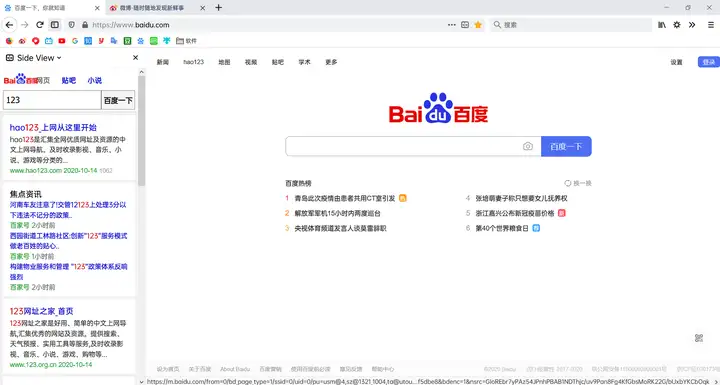The image size is (720, 385).
Task: Click the sidebar vertical scrollbar thumb
Action: 141,131
